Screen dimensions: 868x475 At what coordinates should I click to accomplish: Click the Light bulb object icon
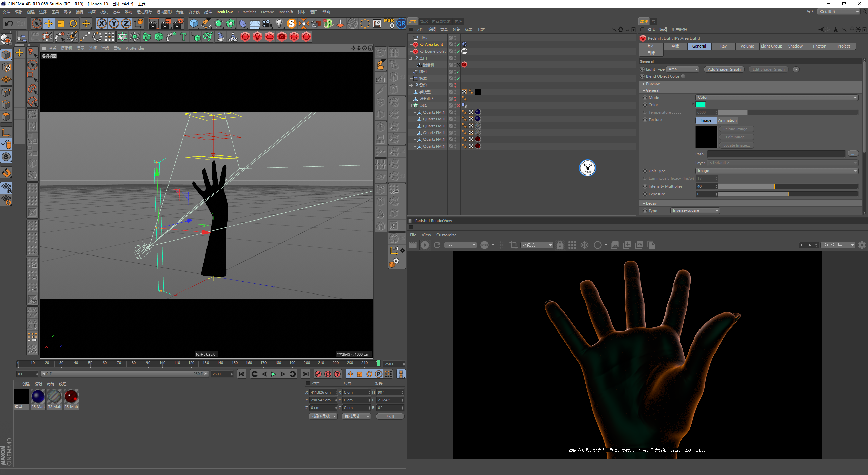(x=279, y=23)
